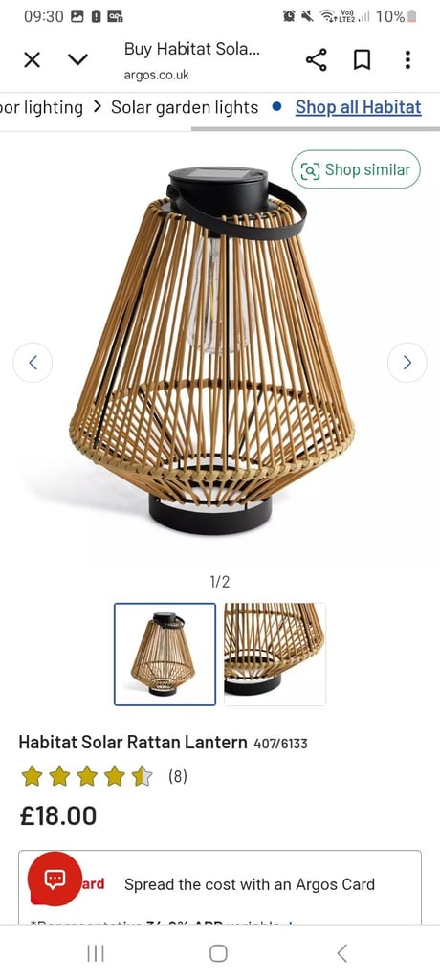The height and width of the screenshot is (980, 440).
Task: Tap the Android back button
Action: 341,953
